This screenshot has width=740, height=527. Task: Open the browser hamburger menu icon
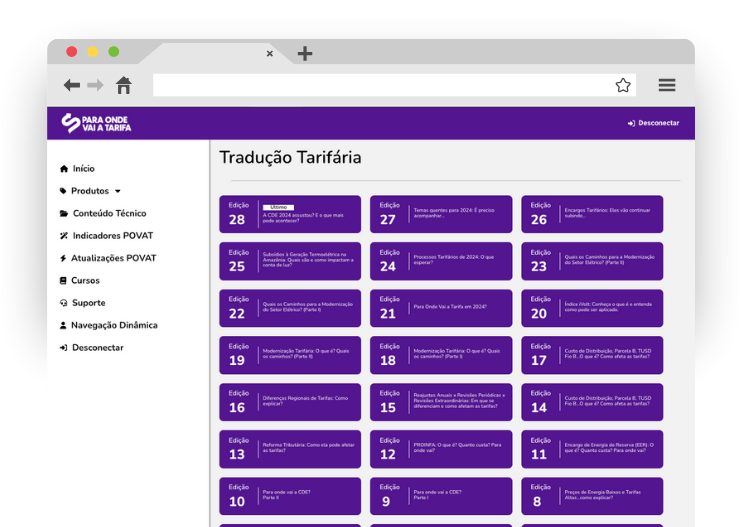(x=667, y=85)
